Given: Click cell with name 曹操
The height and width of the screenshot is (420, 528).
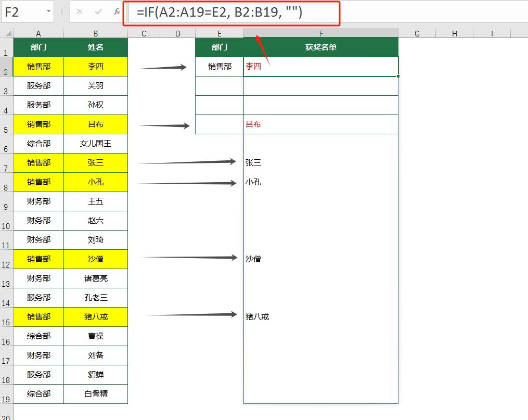Looking at the screenshot, I should pyautogui.click(x=96, y=336).
